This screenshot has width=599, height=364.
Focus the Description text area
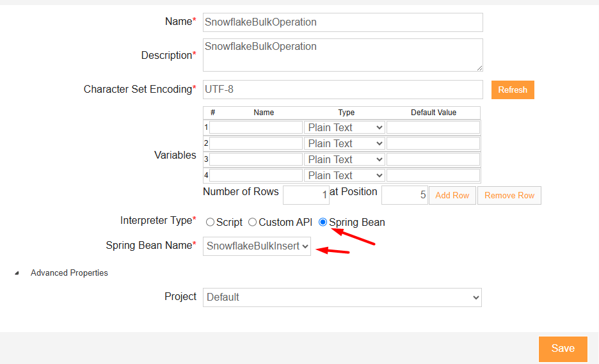point(342,55)
